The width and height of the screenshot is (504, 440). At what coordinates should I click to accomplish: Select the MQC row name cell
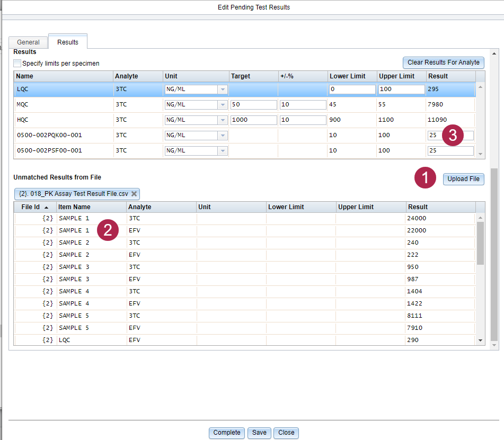(x=22, y=105)
